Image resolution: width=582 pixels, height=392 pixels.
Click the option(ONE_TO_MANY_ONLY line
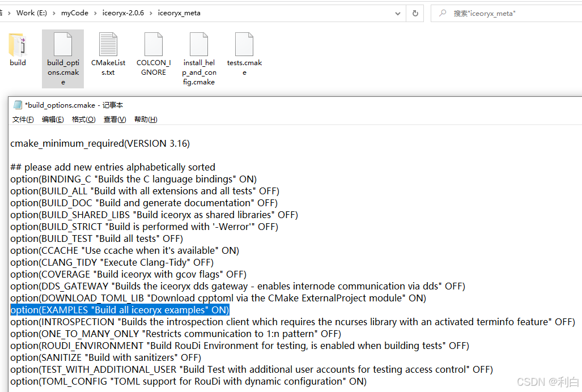click(176, 334)
